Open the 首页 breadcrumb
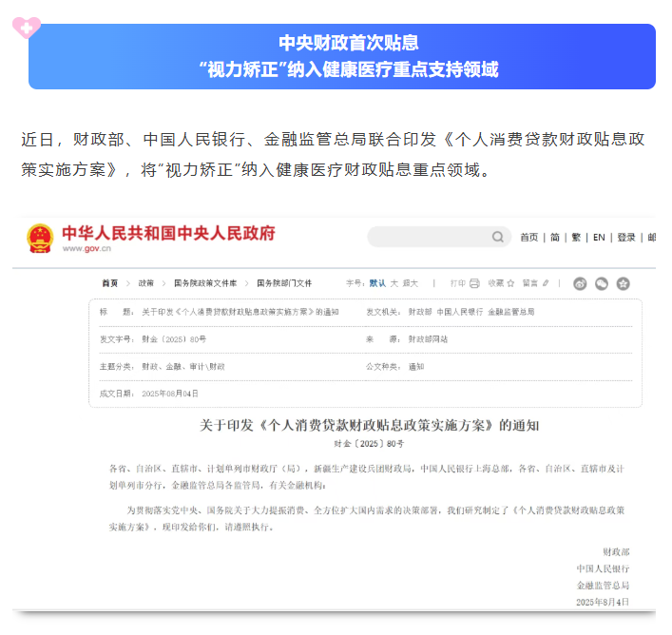This screenshot has height=635, width=672. (x=110, y=283)
